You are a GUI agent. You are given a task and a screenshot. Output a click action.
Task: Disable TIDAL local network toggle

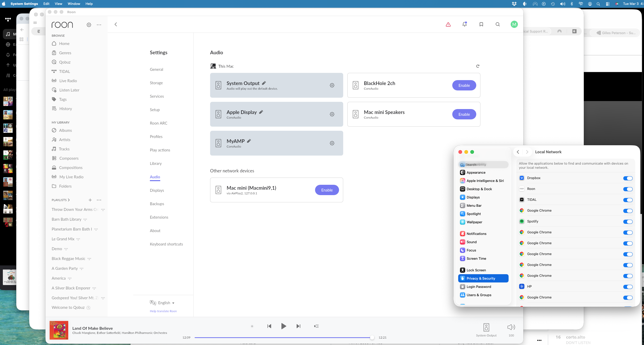pos(627,200)
